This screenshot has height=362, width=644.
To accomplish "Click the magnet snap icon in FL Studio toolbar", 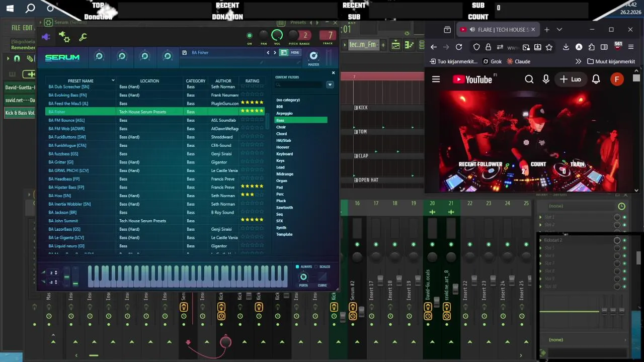I will [x=17, y=59].
